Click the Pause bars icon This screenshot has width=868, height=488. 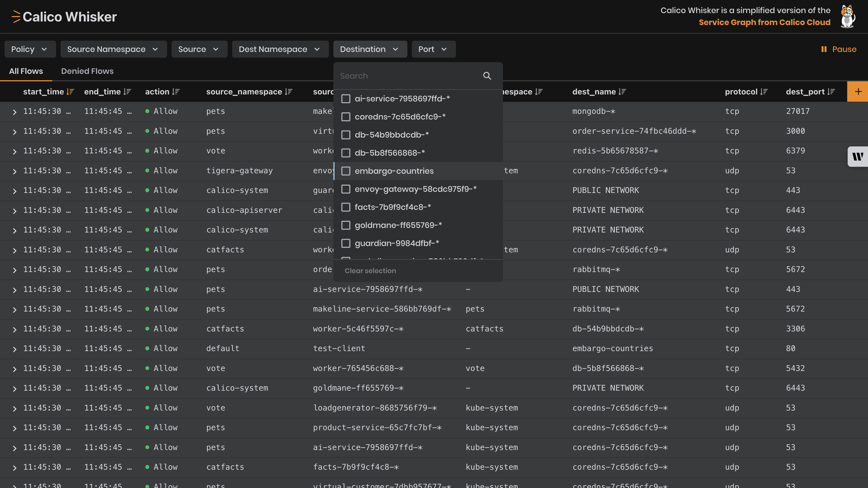point(824,49)
